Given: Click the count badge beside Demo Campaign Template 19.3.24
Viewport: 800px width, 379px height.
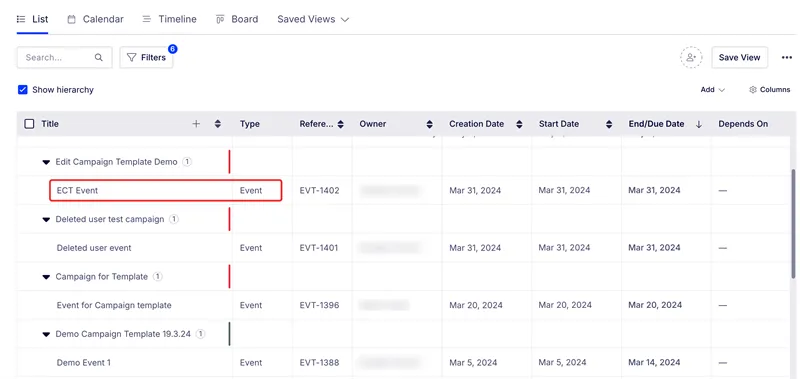Looking at the screenshot, I should click(x=201, y=334).
